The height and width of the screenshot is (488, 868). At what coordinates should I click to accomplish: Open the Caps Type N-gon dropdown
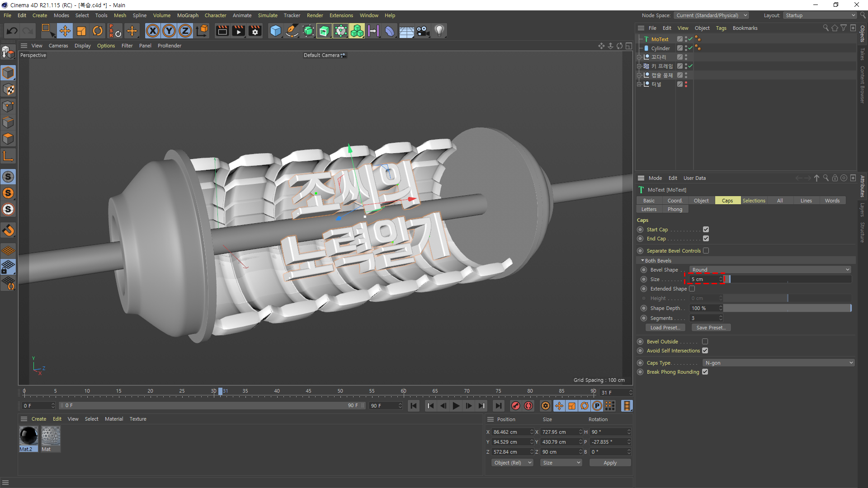click(778, 363)
